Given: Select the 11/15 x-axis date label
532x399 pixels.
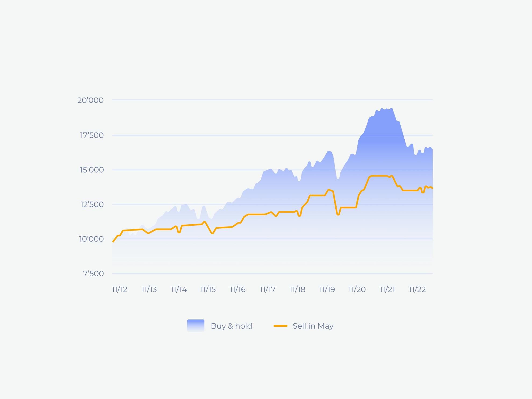Looking at the screenshot, I should (x=208, y=289).
